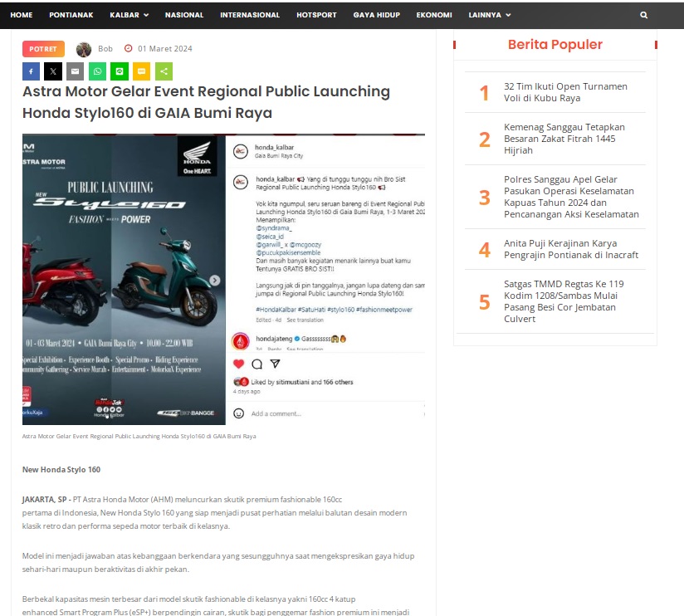Click the 'JAKARTA, SP -' paragraph opening

click(46, 500)
